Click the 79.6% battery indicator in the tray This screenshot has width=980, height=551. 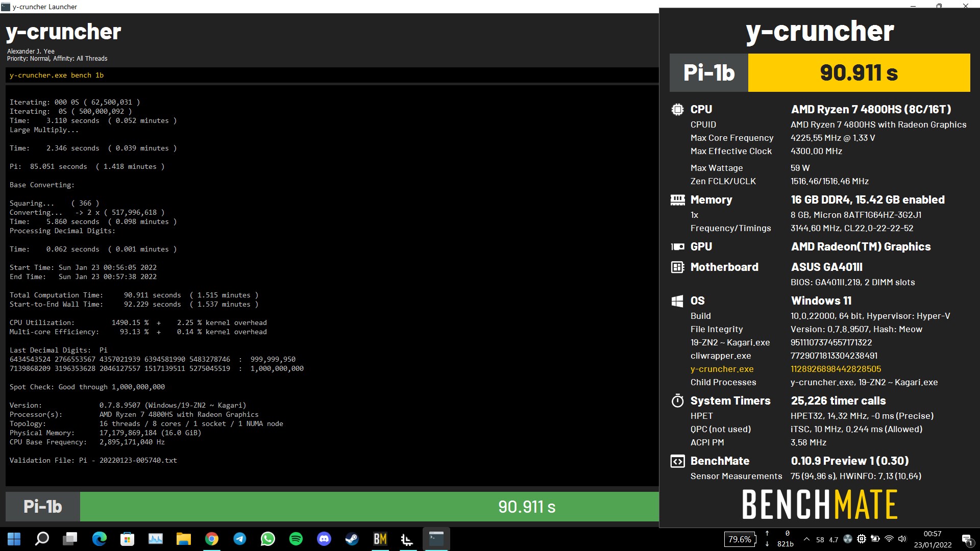pyautogui.click(x=740, y=539)
